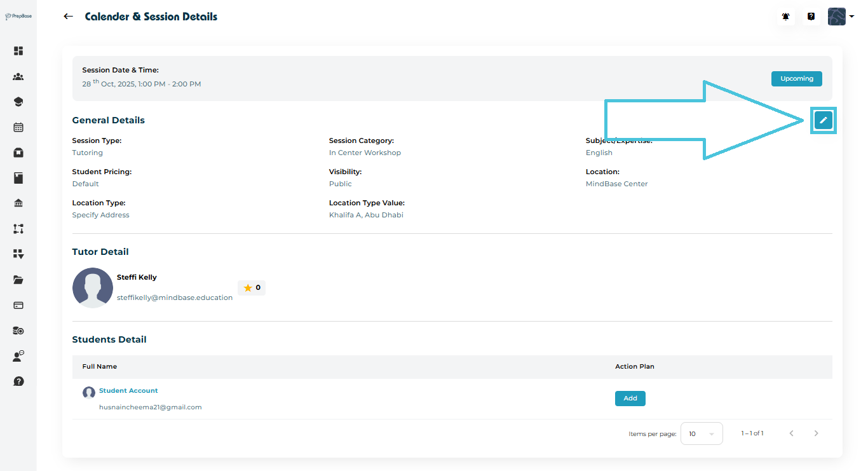Viewport: 868px width, 471px height.
Task: Open the notifications bell icon
Action: (786, 17)
